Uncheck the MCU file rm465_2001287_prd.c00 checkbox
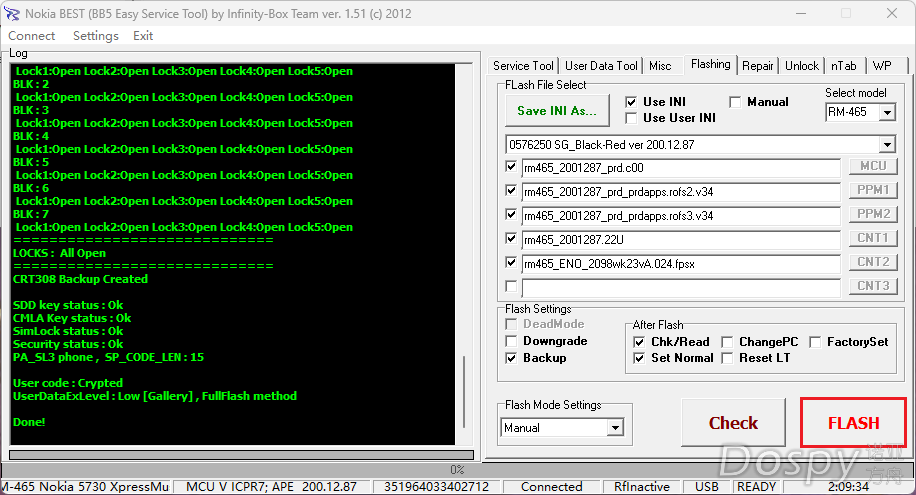This screenshot has width=916, height=495. (511, 167)
